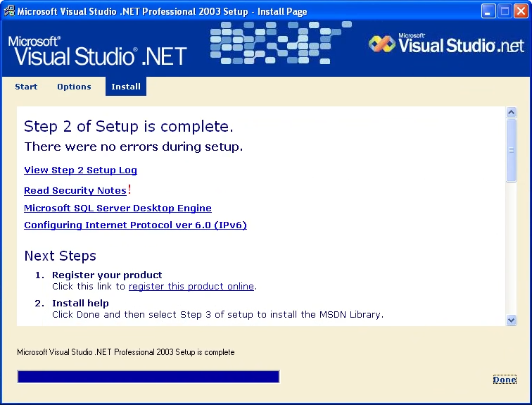Screen dimensions: 532x405
Task: Click the Microsoft Visual Studio .NET banner title
Action: (x=97, y=51)
